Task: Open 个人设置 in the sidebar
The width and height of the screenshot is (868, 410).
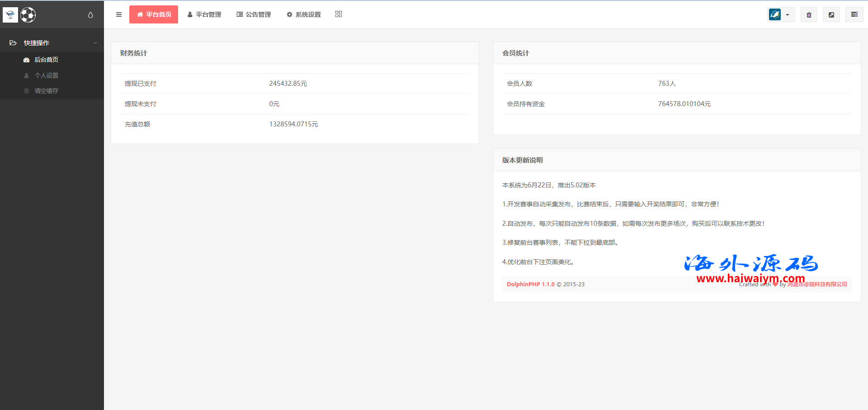Action: (x=46, y=75)
